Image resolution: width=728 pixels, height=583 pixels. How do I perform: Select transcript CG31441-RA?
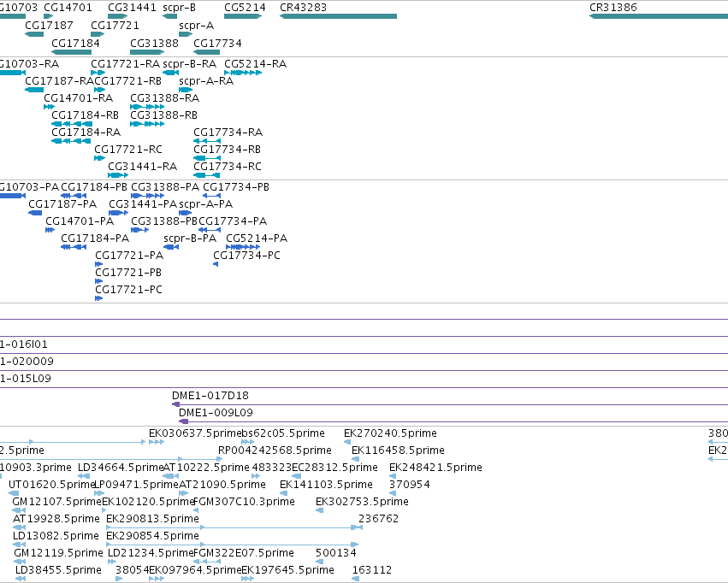[143, 166]
